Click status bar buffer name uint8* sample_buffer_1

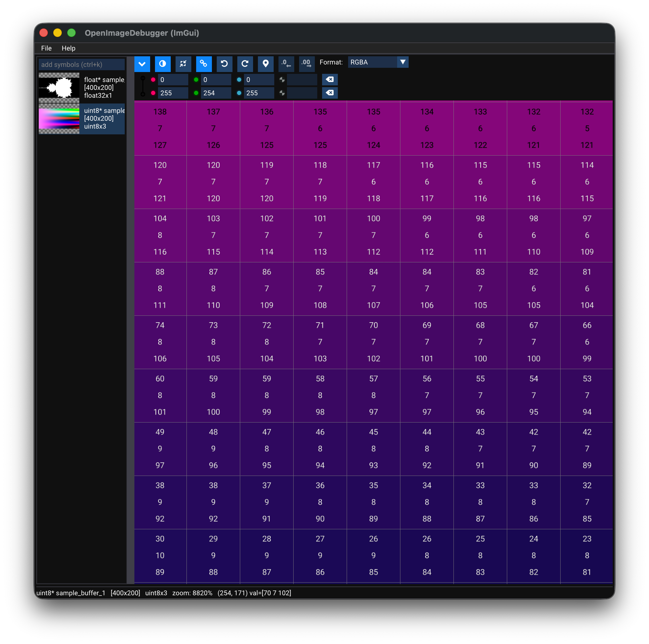71,593
